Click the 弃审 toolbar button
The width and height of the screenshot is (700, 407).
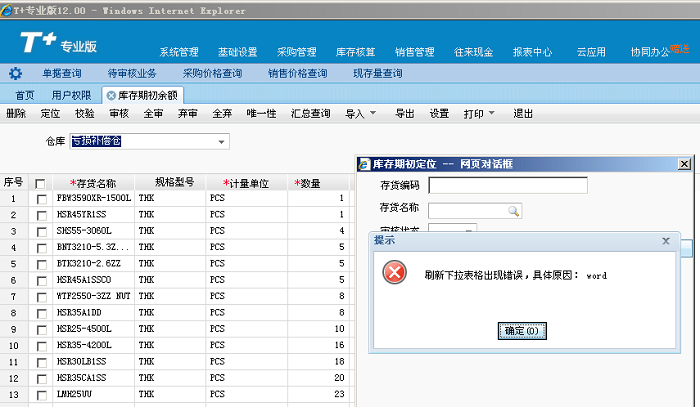point(188,114)
